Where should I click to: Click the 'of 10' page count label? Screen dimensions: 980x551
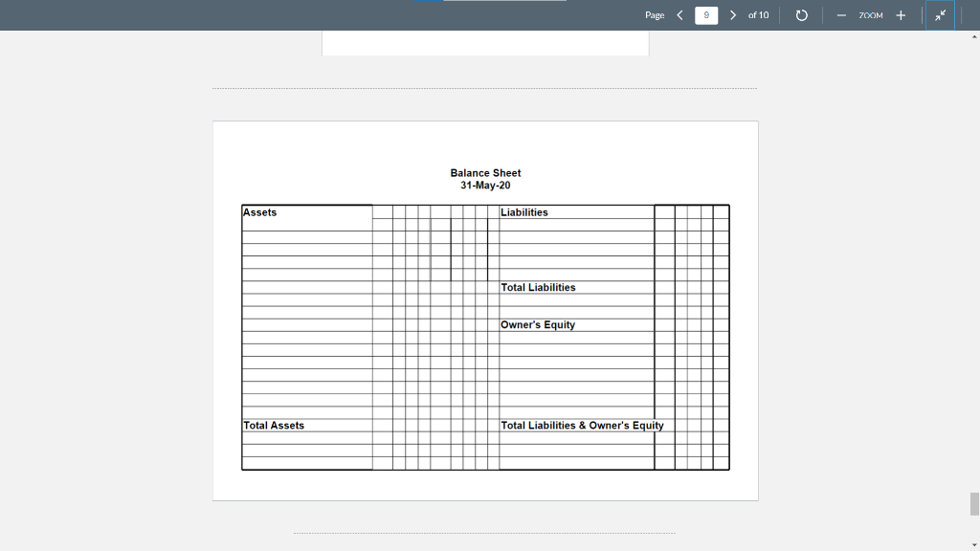click(x=756, y=14)
